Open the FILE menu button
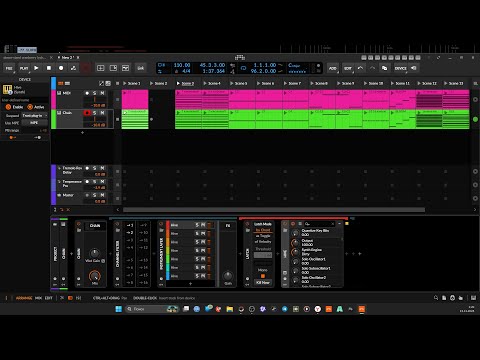Image resolution: width=480 pixels, height=360 pixels. tap(9, 68)
